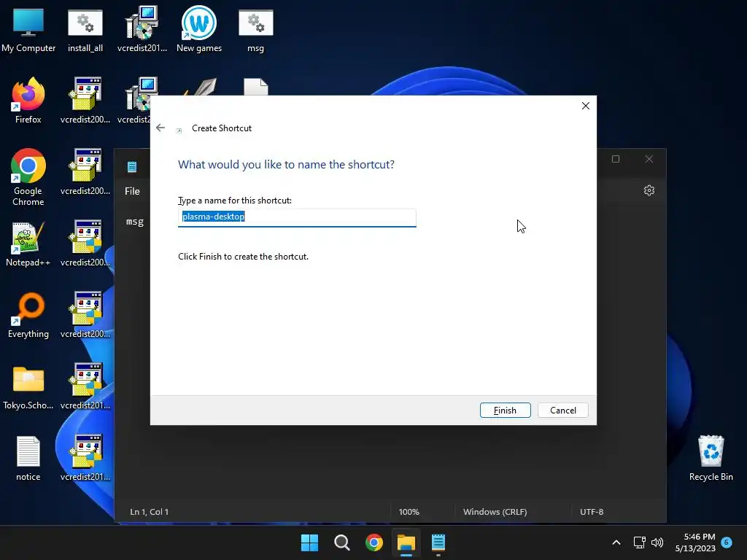The image size is (747, 560).
Task: Switch to Notepad from the taskbar
Action: pos(438,542)
